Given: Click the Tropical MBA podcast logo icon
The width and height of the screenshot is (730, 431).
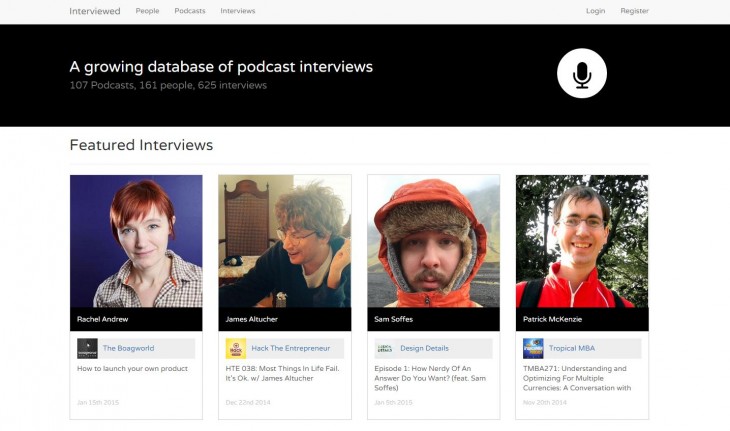Looking at the screenshot, I should [533, 348].
